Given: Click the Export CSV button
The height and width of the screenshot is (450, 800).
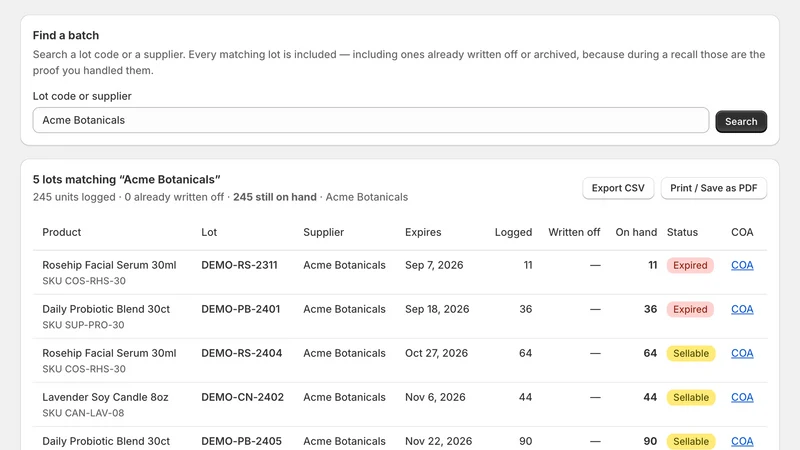Looking at the screenshot, I should 618,188.
